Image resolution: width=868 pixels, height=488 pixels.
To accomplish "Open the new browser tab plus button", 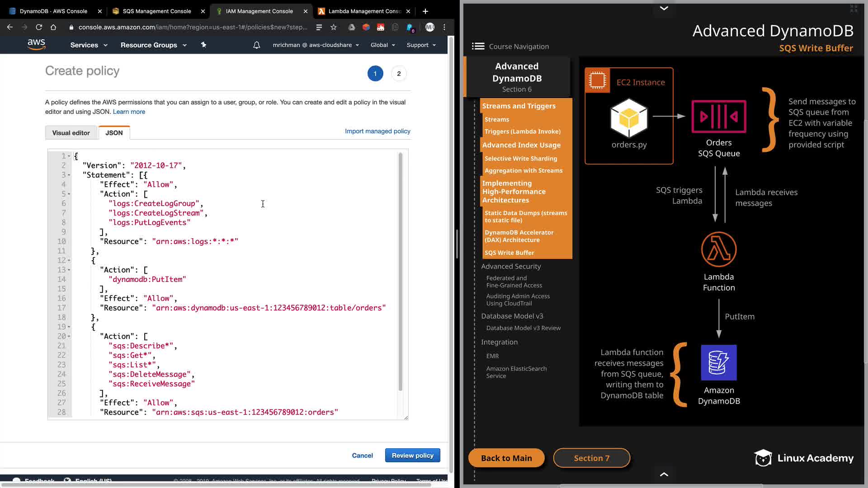I will click(425, 11).
